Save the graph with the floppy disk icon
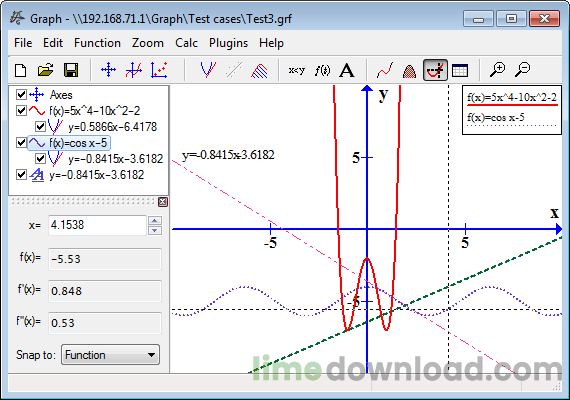Viewport: 570px width, 400px height. click(71, 70)
